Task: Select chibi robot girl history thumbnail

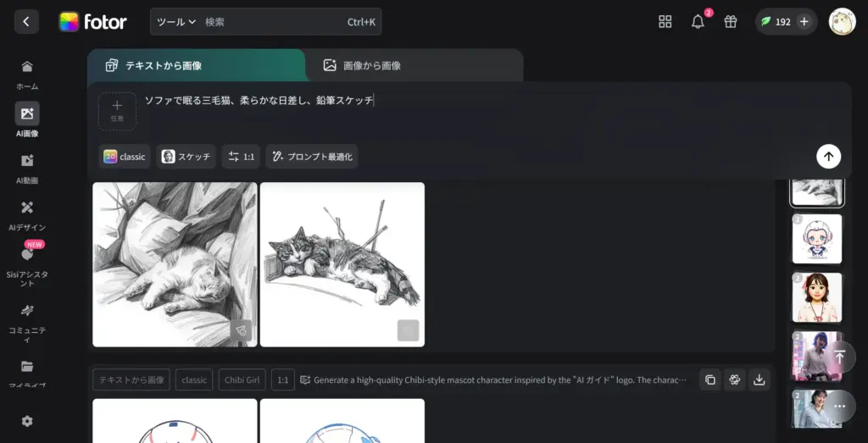Action: (817, 239)
